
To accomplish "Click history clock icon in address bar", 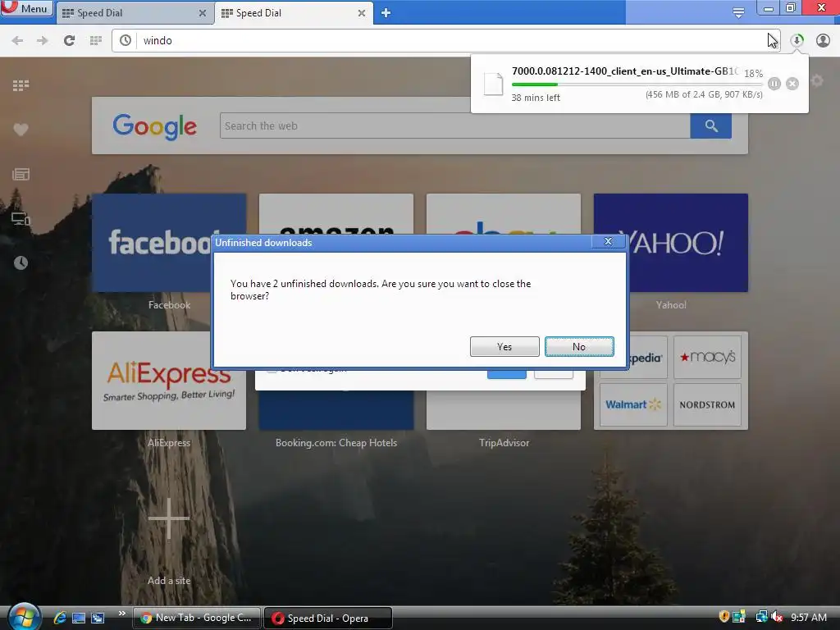I will (126, 41).
